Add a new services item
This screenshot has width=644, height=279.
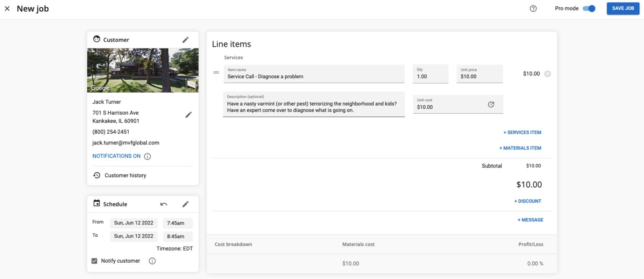pos(522,132)
